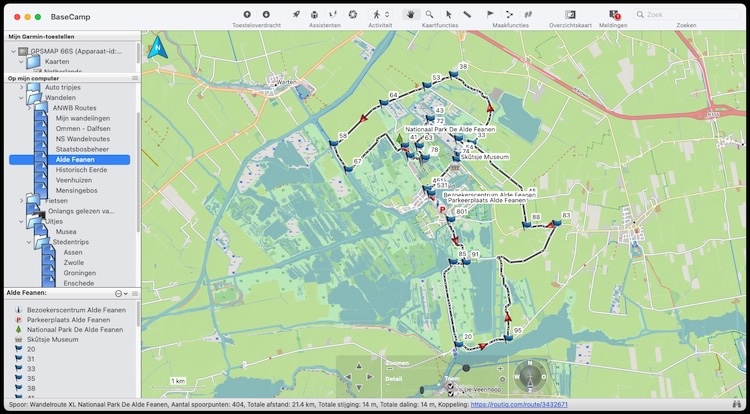
Task: Click the camera shutter assistant icon
Action: [353, 15]
